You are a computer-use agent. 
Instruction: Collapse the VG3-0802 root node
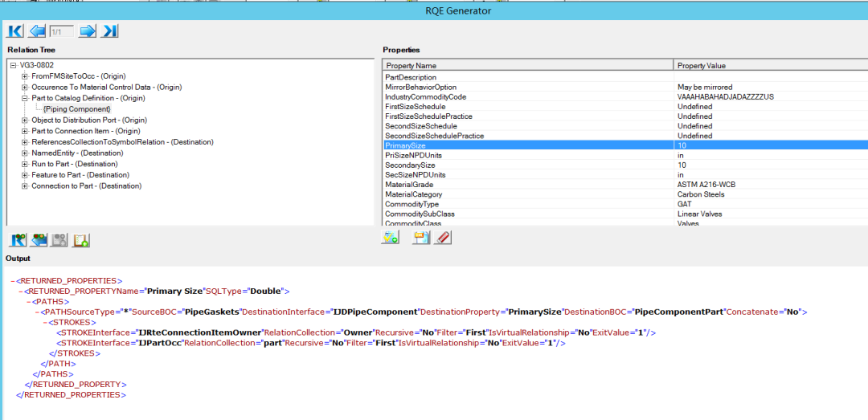(x=14, y=65)
